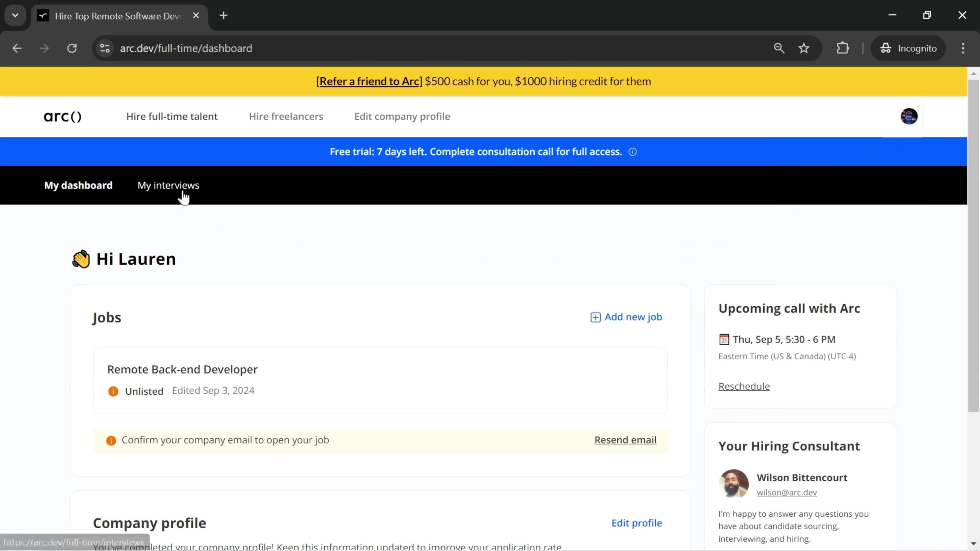
Task: Click the Incognito profile indicator
Action: pos(908,48)
